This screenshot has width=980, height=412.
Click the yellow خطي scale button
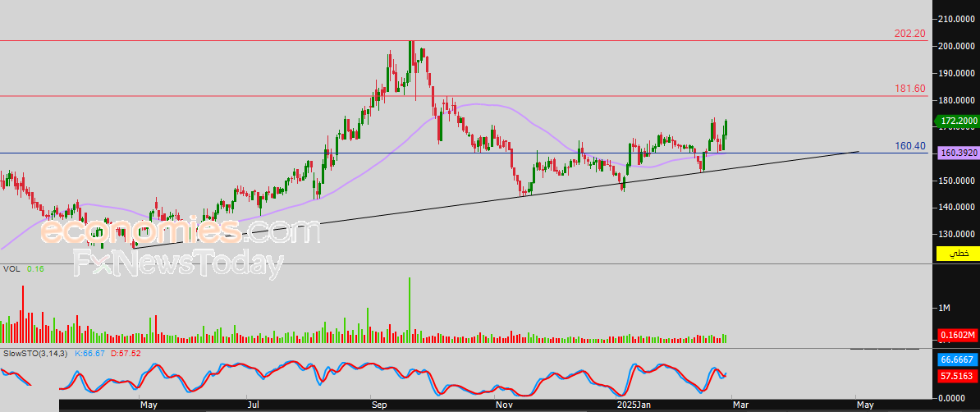pos(958,254)
